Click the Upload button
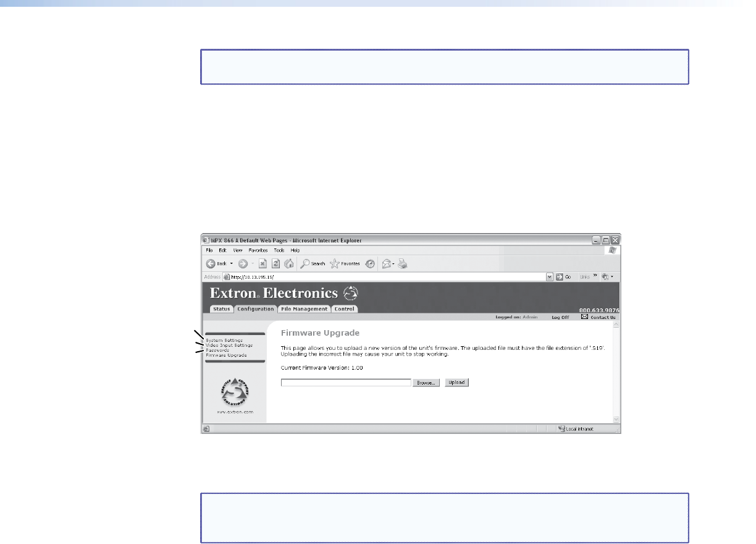 point(457,383)
